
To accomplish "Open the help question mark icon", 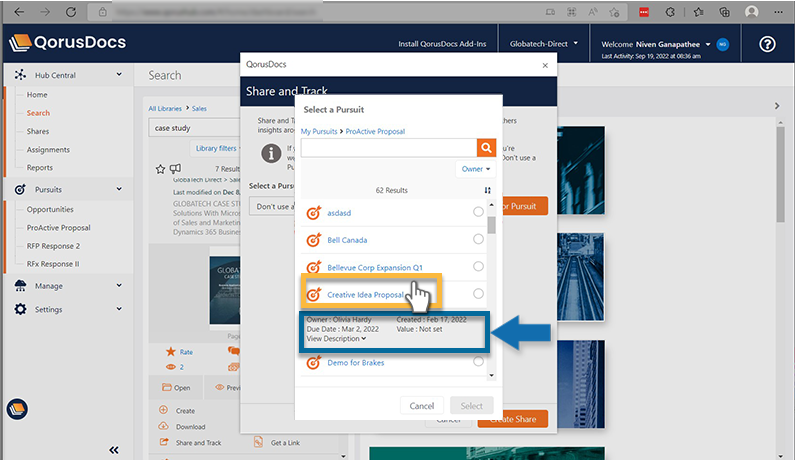I will [x=767, y=44].
